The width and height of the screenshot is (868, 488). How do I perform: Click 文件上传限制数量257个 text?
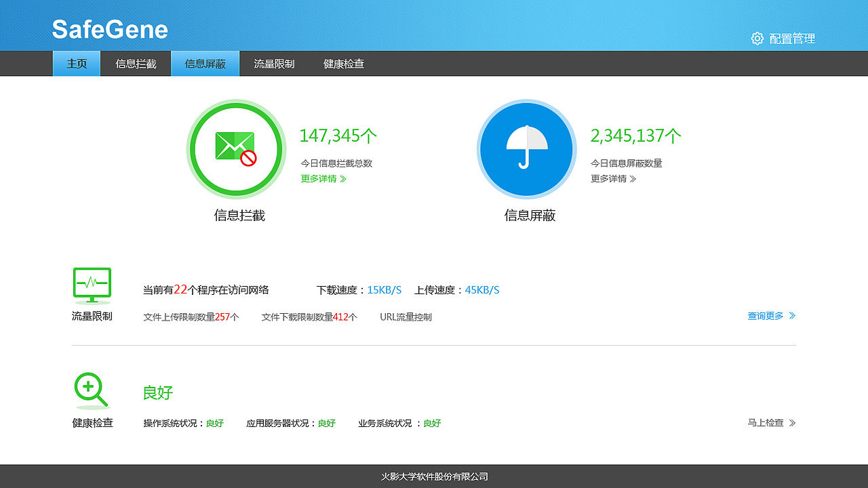click(x=191, y=317)
